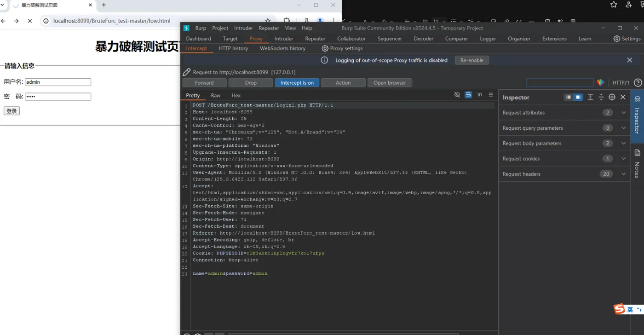Open the Burp menu
Screen dimensions: 644x335
click(x=201, y=28)
